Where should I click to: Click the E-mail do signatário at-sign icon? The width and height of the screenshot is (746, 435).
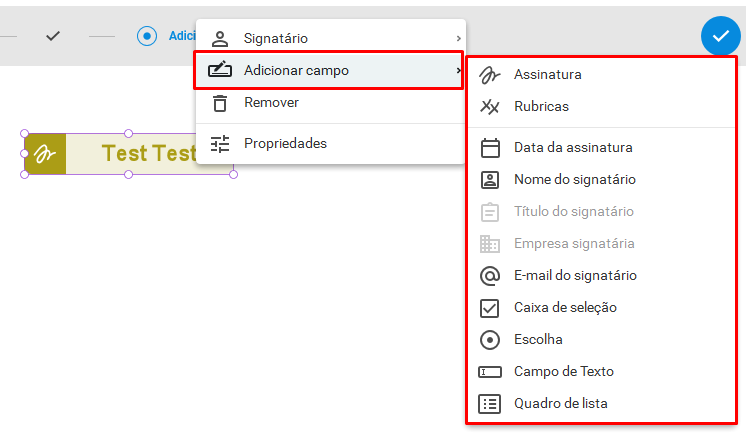[x=490, y=276]
